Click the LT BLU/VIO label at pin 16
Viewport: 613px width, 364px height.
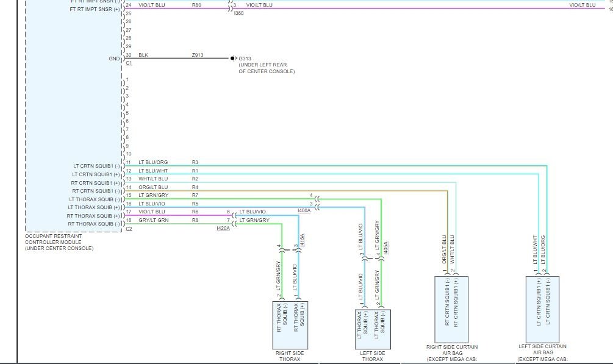click(152, 204)
